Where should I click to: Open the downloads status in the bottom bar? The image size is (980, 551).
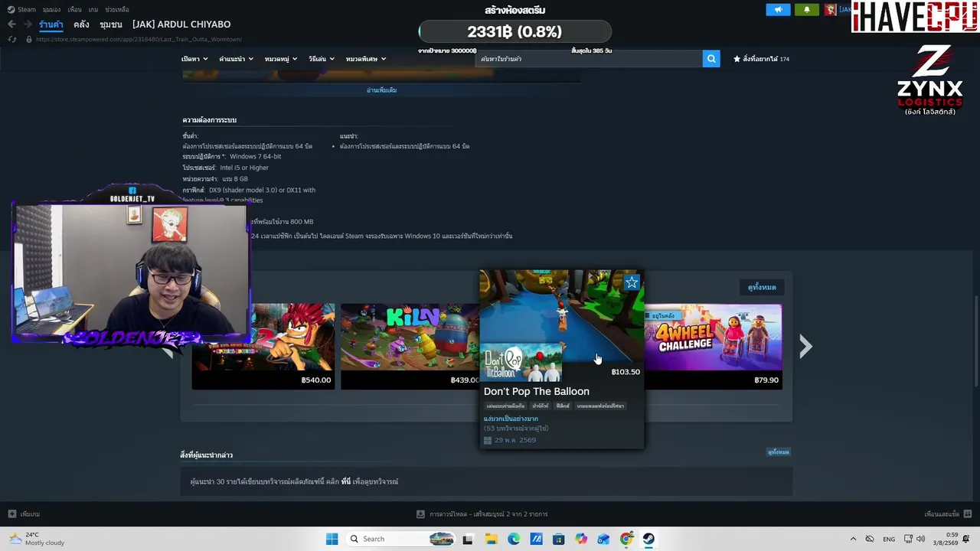[x=482, y=514]
